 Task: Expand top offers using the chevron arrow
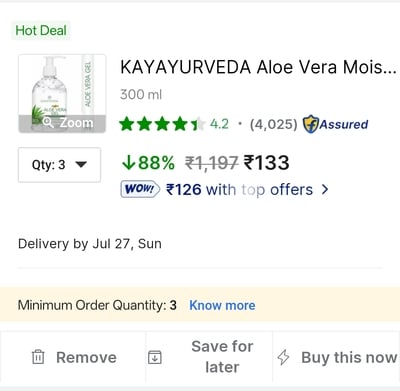coord(325,189)
